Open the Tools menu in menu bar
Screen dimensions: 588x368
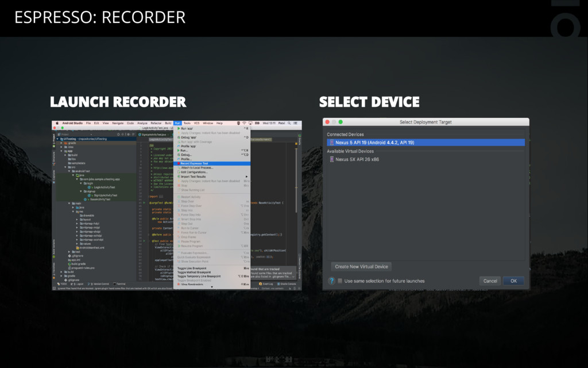pyautogui.click(x=187, y=123)
